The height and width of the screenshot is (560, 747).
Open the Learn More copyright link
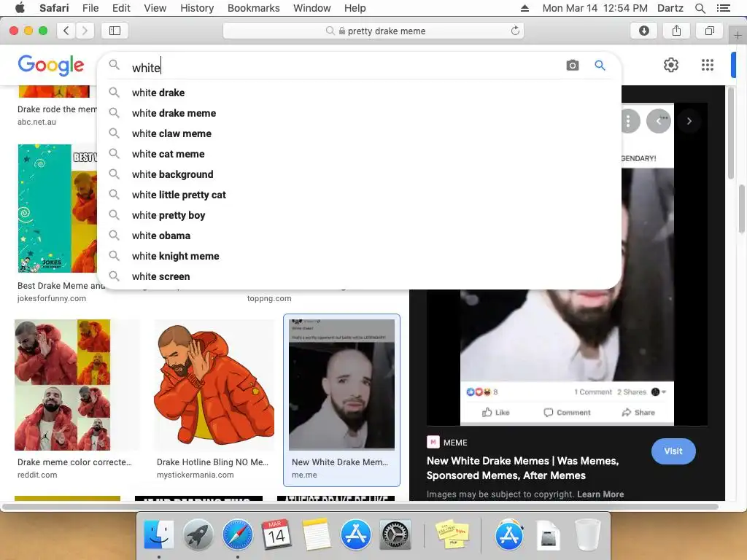(x=600, y=494)
